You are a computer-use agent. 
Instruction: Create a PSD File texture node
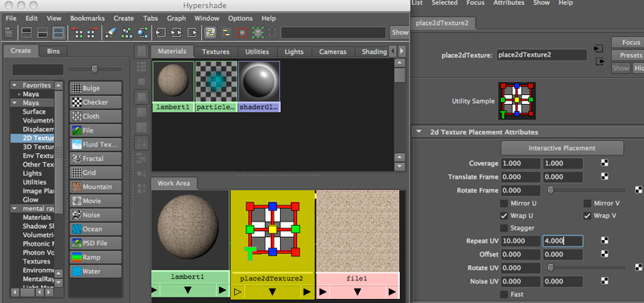click(x=96, y=243)
